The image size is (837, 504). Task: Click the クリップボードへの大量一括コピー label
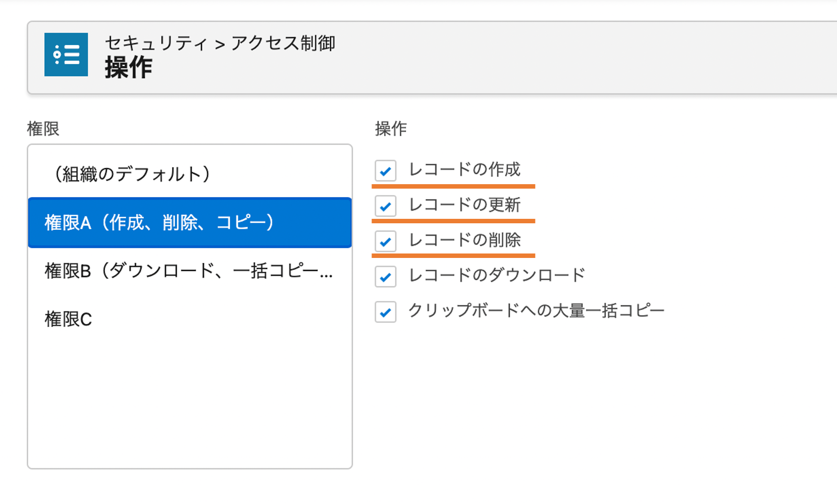coord(536,310)
